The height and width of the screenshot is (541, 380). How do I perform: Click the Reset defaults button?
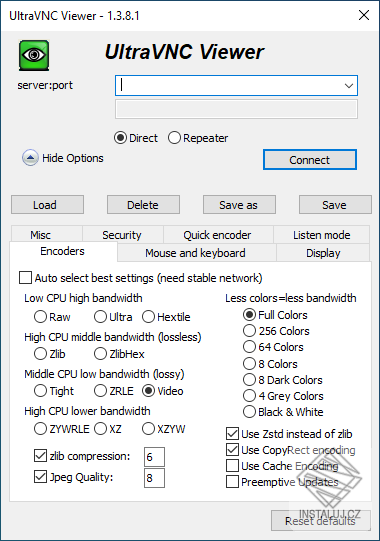[x=321, y=521]
